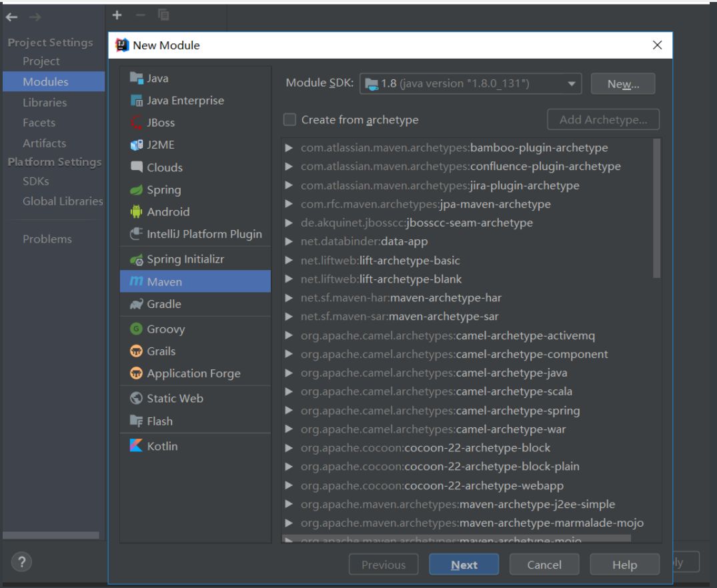This screenshot has height=588, width=717.
Task: Click the copy module icon
Action: coord(163,15)
